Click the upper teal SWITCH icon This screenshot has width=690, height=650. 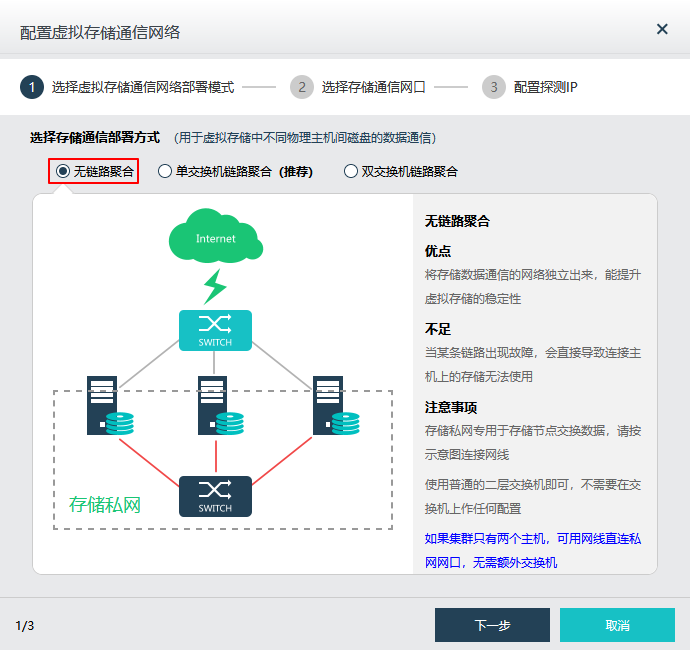tap(215, 330)
